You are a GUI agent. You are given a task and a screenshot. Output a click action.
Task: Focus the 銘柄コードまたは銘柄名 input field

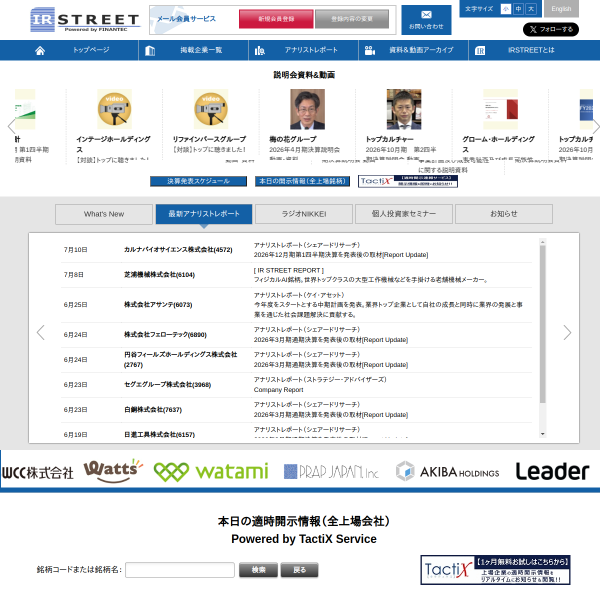(180, 570)
